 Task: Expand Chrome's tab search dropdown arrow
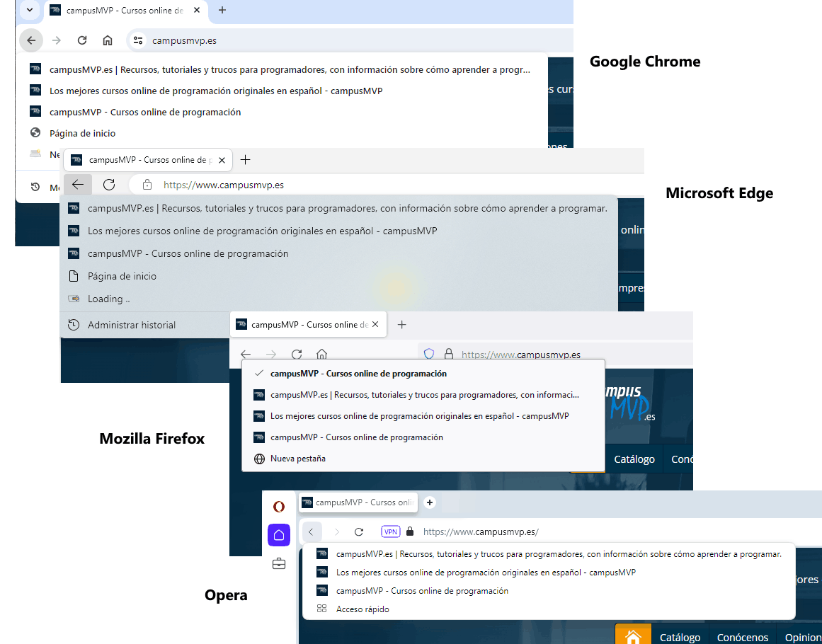[x=30, y=10]
